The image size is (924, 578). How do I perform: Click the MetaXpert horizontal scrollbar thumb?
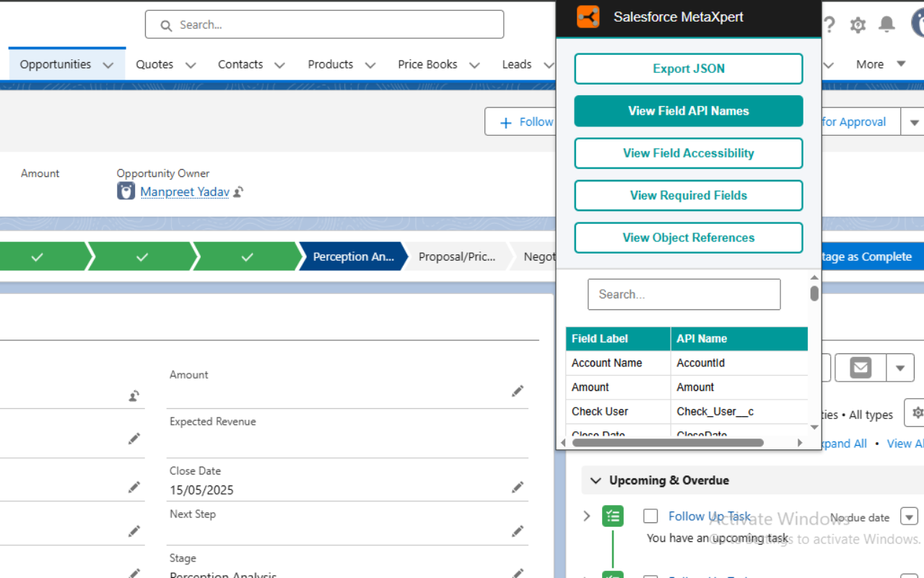pyautogui.click(x=666, y=442)
